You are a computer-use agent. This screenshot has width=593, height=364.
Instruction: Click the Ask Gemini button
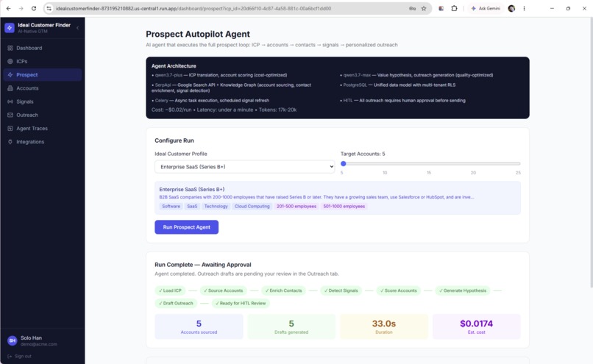click(x=486, y=8)
